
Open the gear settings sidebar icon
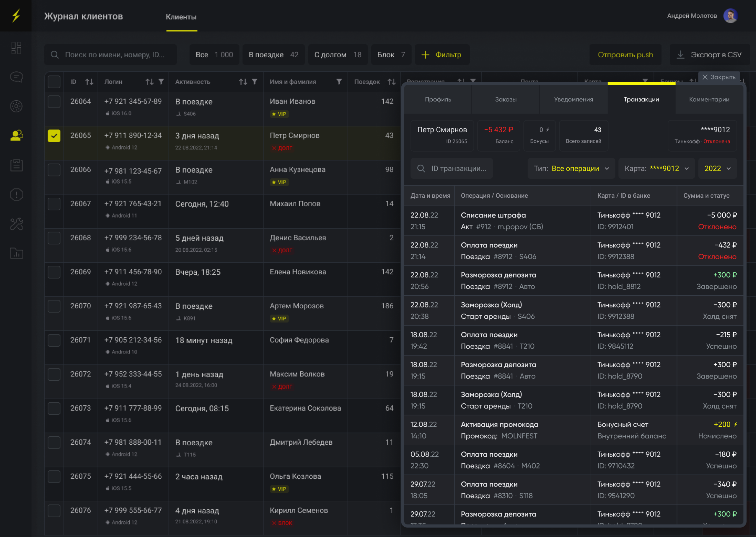16,106
